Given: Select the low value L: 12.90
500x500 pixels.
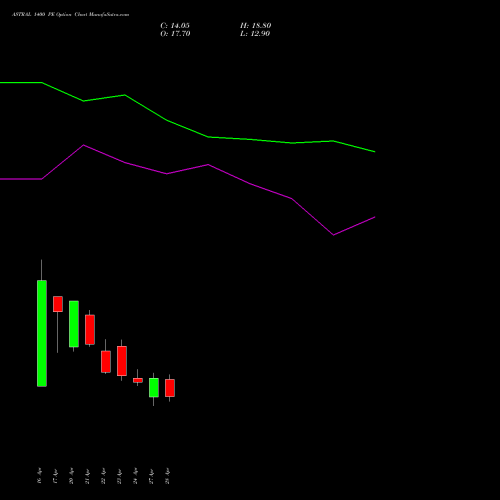Looking at the screenshot, I should 255,34.
